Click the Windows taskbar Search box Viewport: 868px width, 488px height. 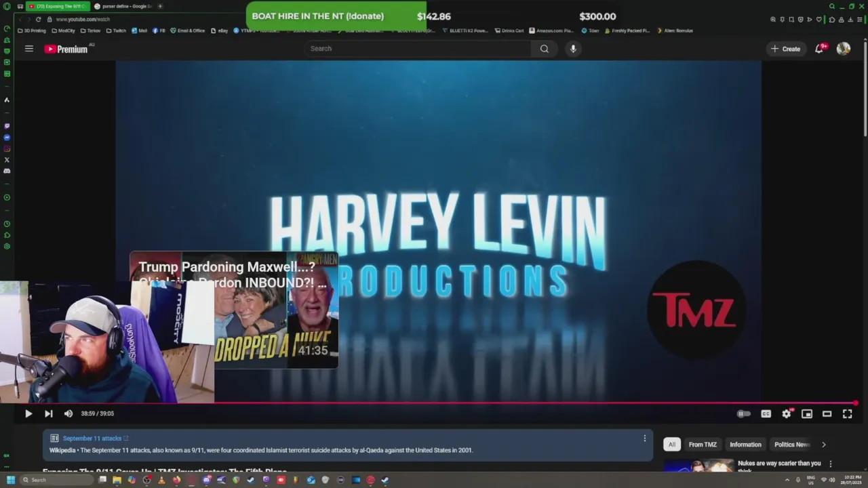tap(56, 480)
